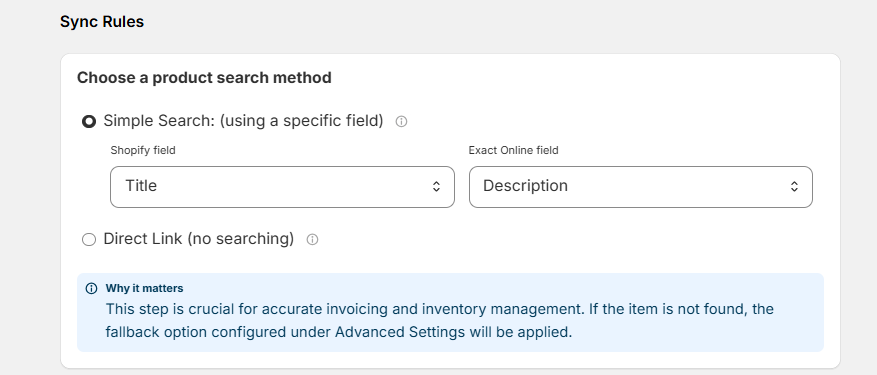Screen dimensions: 877x375
Task: Click the Shopify field label
Action: coord(143,150)
